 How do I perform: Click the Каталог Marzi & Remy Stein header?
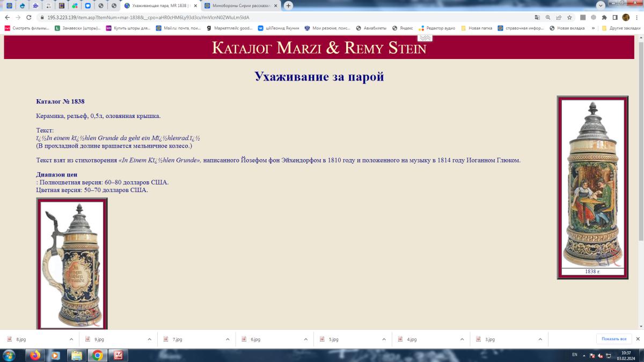tap(319, 48)
